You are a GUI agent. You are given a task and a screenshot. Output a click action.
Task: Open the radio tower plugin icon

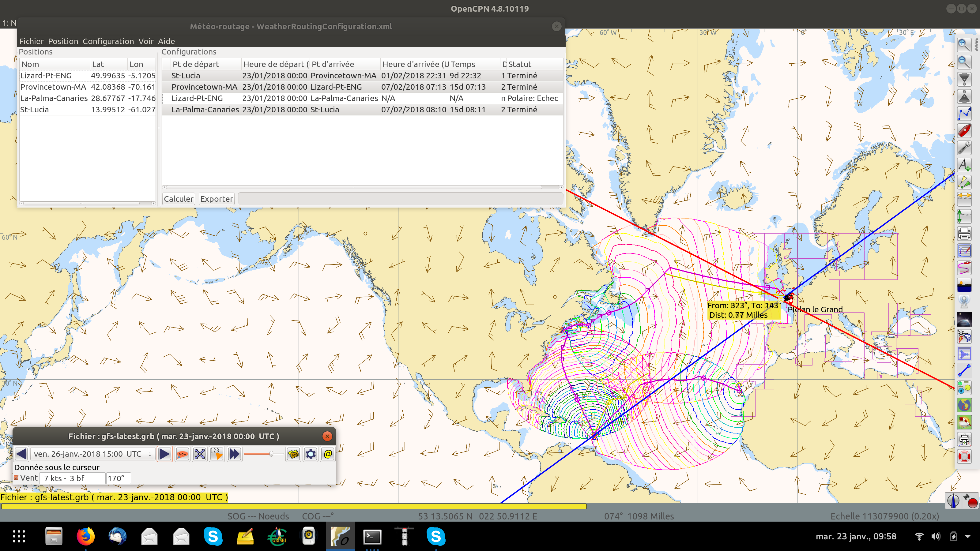click(x=964, y=302)
